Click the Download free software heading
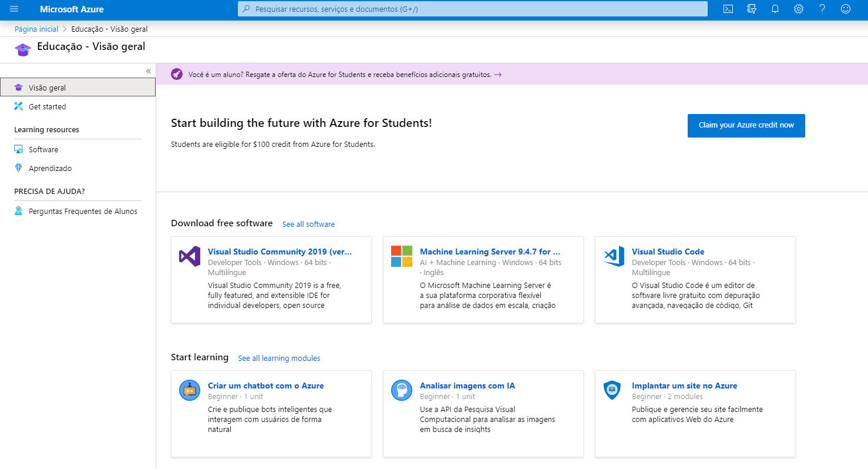 tap(222, 223)
